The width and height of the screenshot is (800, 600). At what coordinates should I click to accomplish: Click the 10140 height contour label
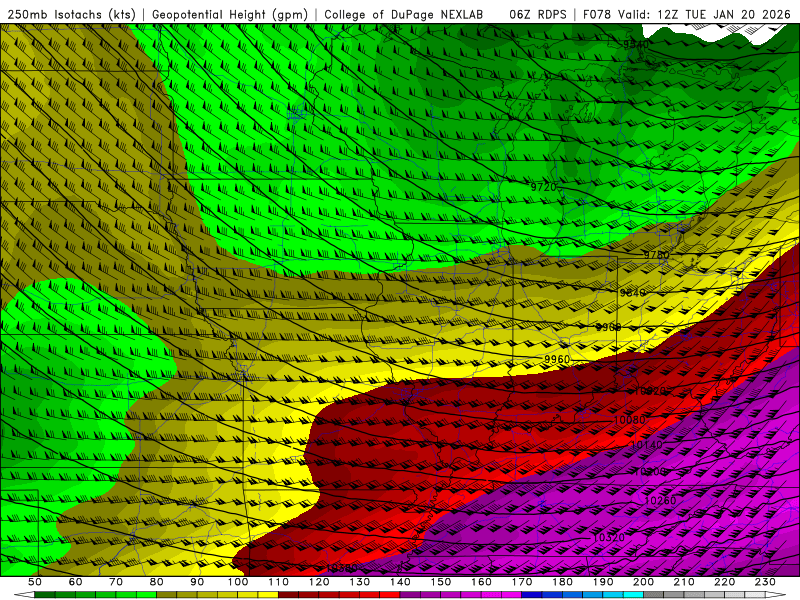pos(647,445)
